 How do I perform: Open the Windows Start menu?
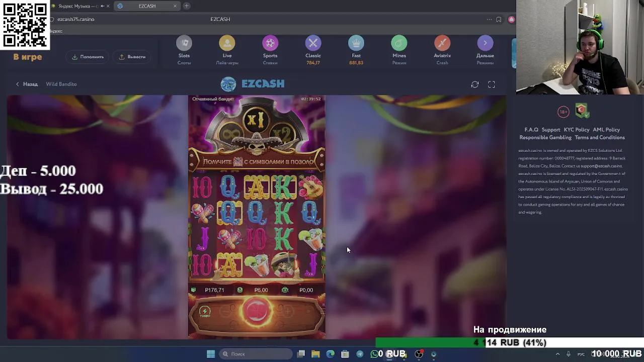point(211,354)
